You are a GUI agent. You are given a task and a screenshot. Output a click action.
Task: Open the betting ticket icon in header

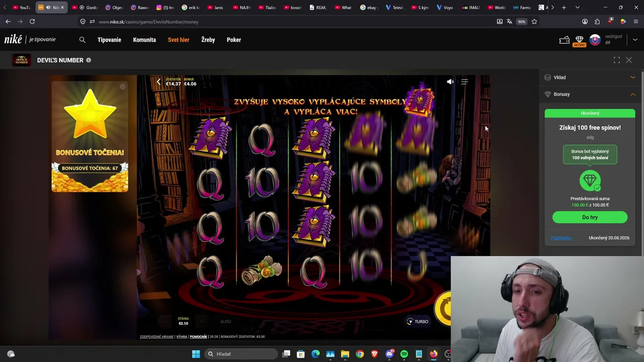point(565,40)
